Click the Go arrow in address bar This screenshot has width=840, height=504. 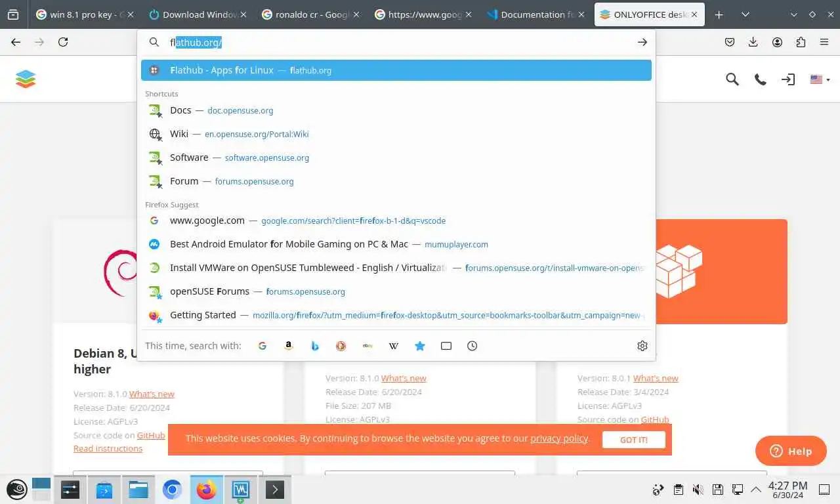pyautogui.click(x=642, y=42)
